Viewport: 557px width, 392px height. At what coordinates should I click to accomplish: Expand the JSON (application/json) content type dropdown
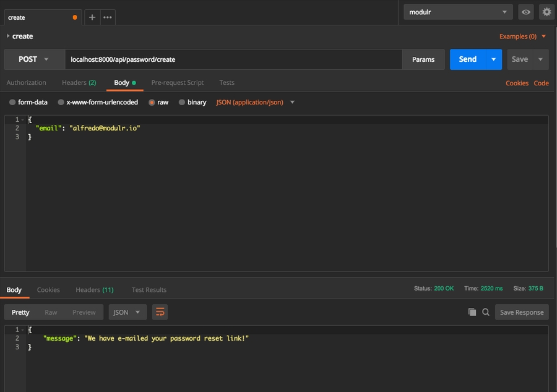(x=255, y=102)
